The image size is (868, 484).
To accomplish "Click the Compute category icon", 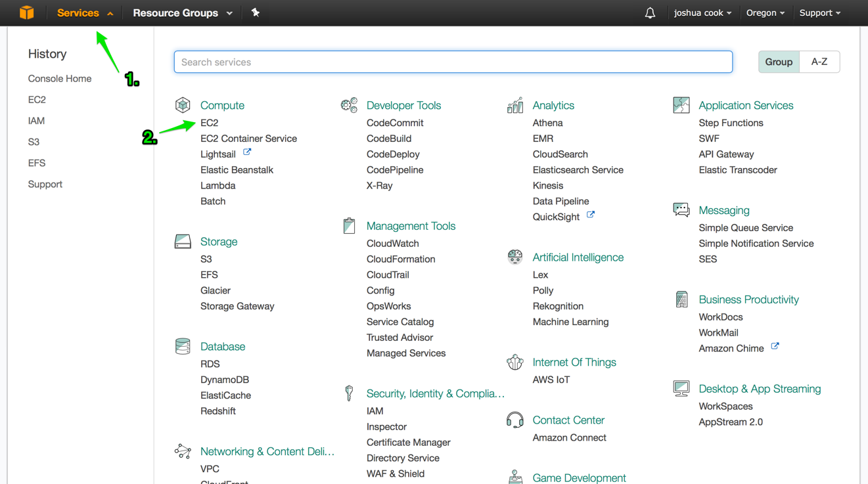I will [x=183, y=104].
